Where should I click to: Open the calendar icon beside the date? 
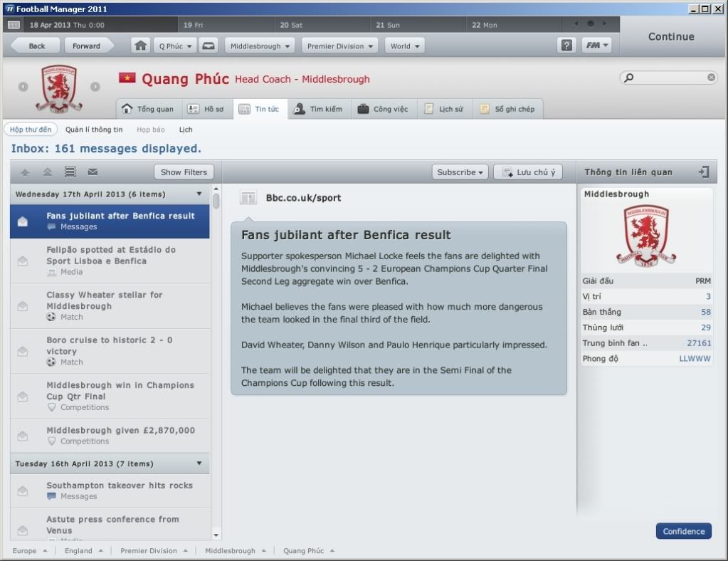(14, 25)
